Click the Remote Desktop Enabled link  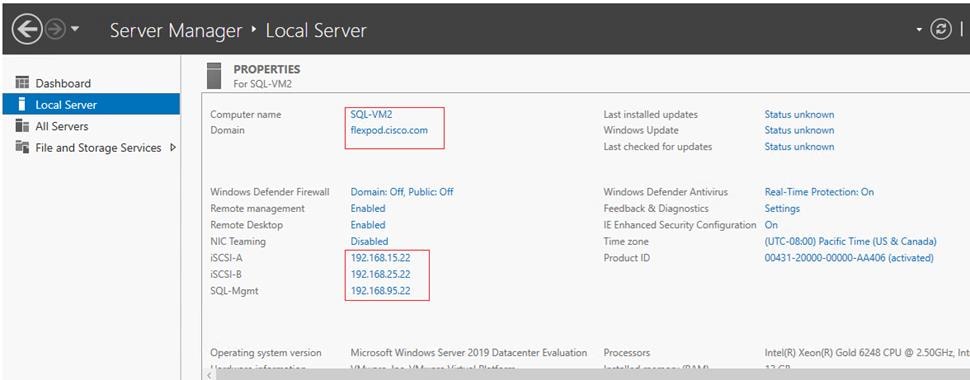367,225
